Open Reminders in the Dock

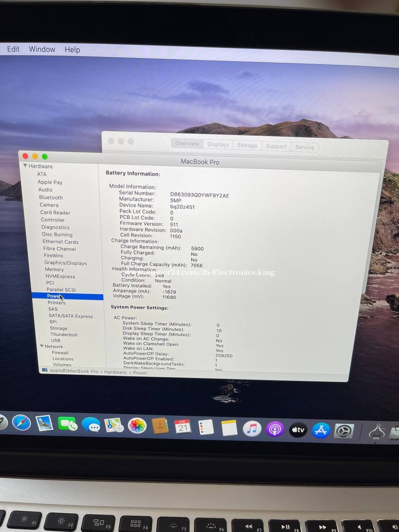(206, 427)
